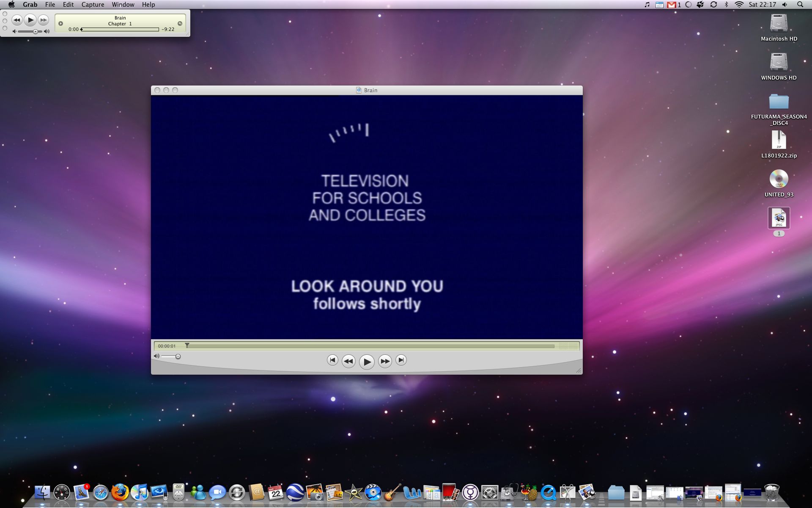
Task: Jump to end of Brain movie
Action: [x=401, y=360]
